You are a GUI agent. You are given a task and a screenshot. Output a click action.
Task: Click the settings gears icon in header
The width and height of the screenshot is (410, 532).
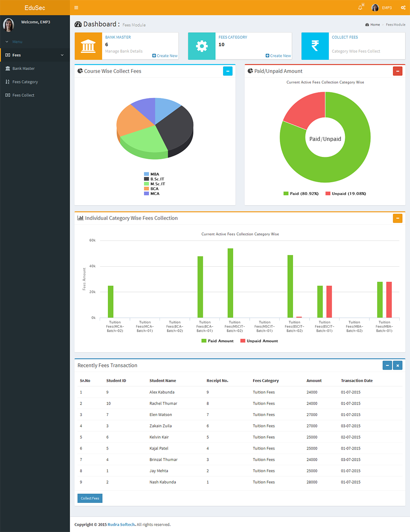point(403,7)
